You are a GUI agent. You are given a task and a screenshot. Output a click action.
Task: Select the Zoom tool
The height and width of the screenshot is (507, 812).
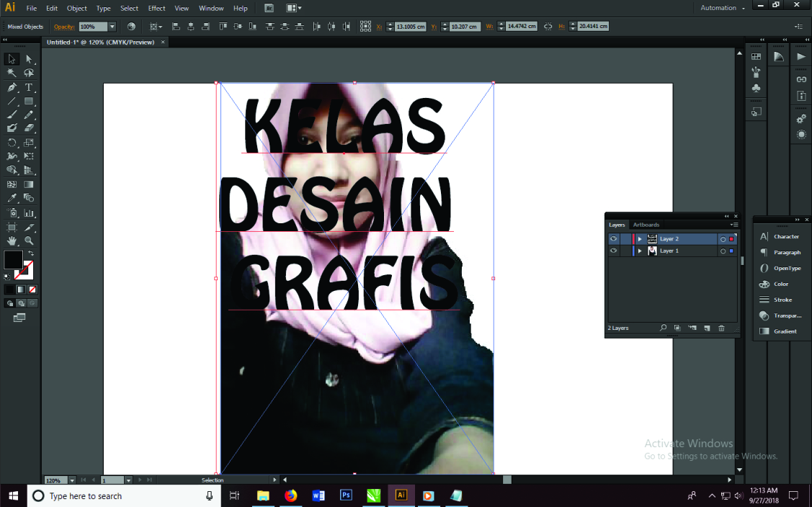click(29, 241)
